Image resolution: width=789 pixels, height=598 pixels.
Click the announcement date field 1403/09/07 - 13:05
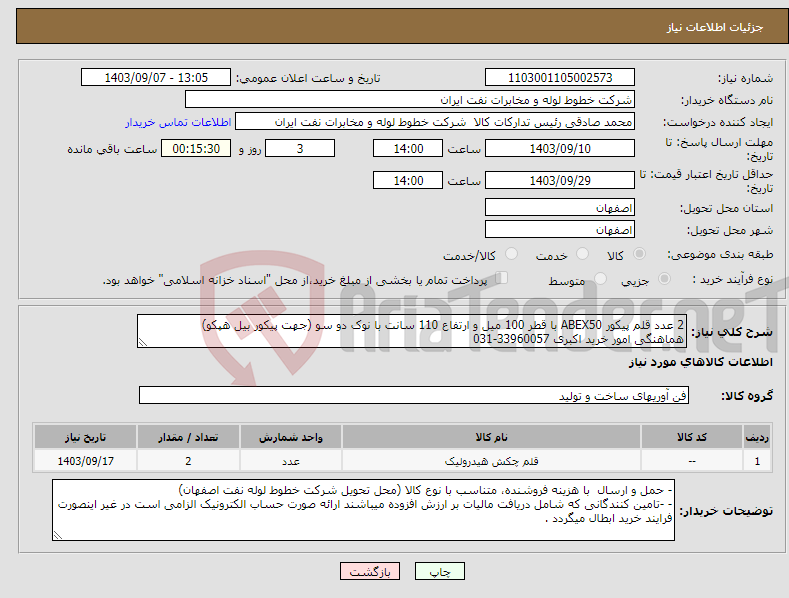coord(155,78)
